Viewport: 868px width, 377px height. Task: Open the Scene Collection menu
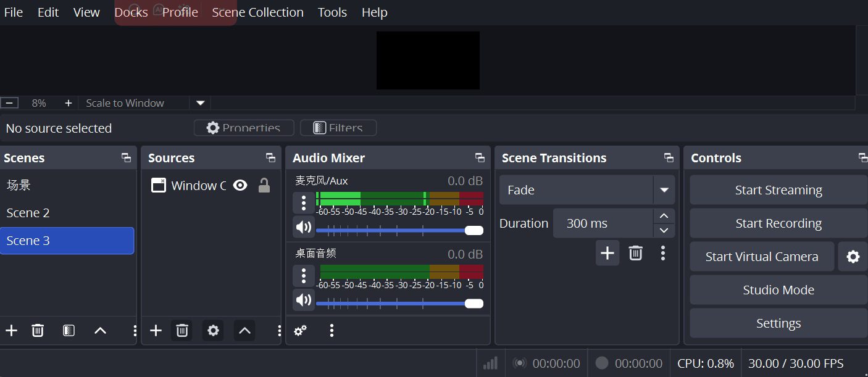click(257, 12)
